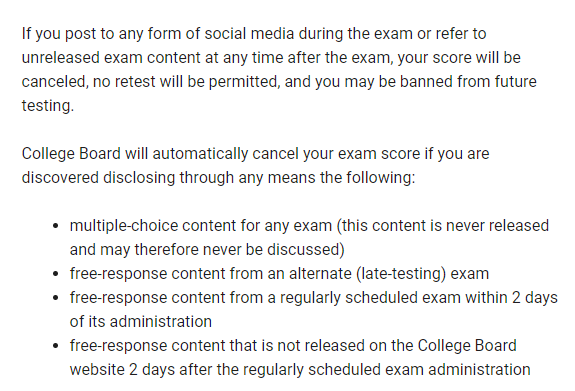
Task: Click the second bullet point marker
Action: [x=55, y=274]
